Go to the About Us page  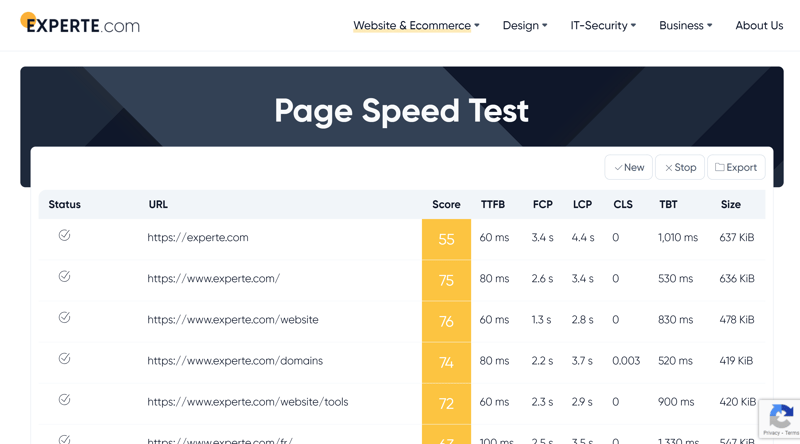[x=759, y=26]
